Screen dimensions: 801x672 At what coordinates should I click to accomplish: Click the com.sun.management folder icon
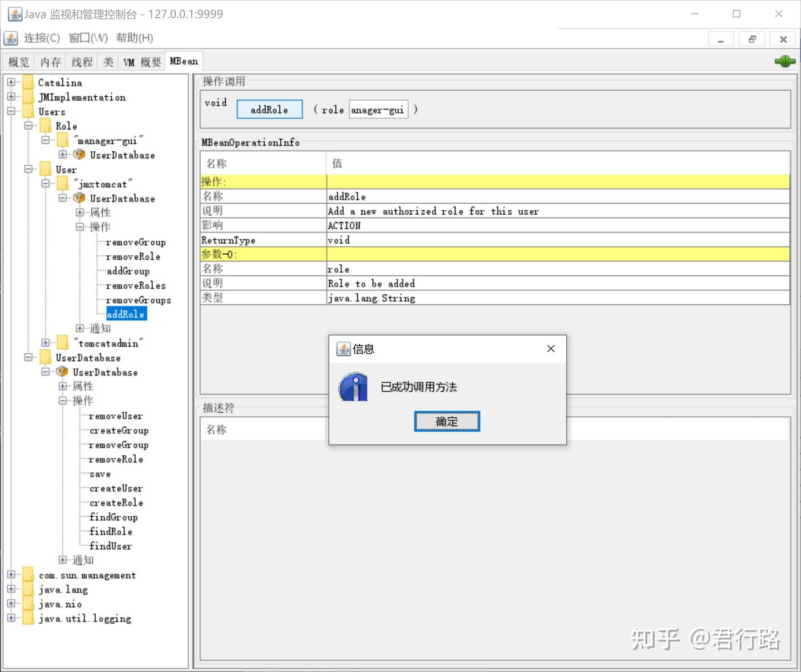coord(27,575)
